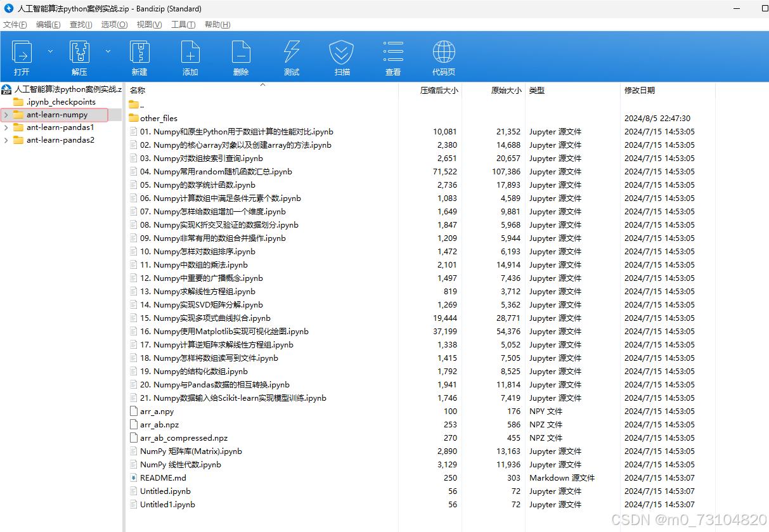Screen dimensions: 769x532
Task: Open the 选项(O) menu
Action: pyautogui.click(x=114, y=25)
